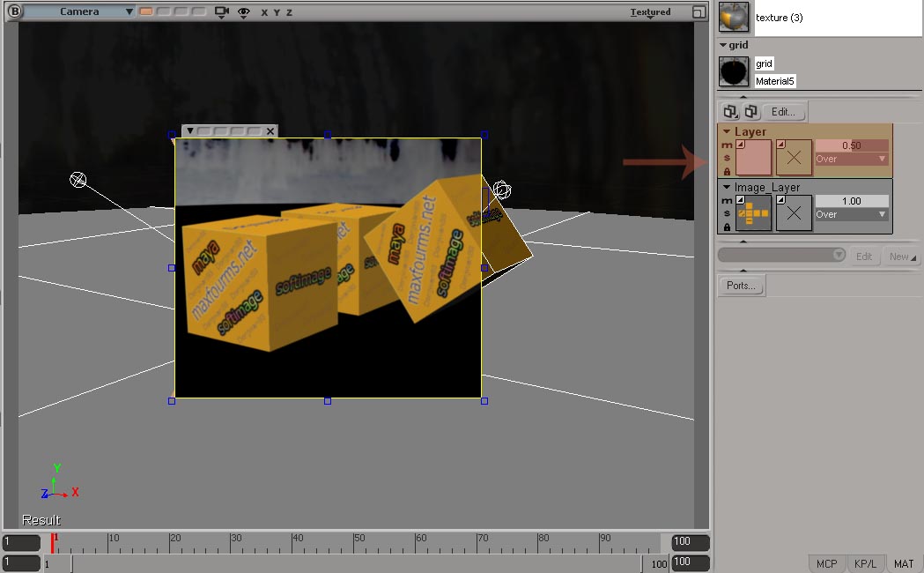
Task: Select the second view memo box
Action: (x=164, y=11)
